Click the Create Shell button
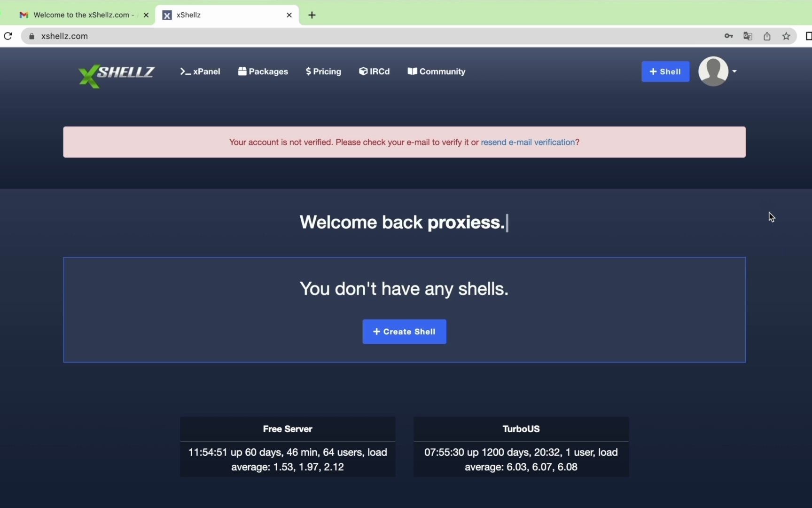The height and width of the screenshot is (508, 812). point(404,332)
